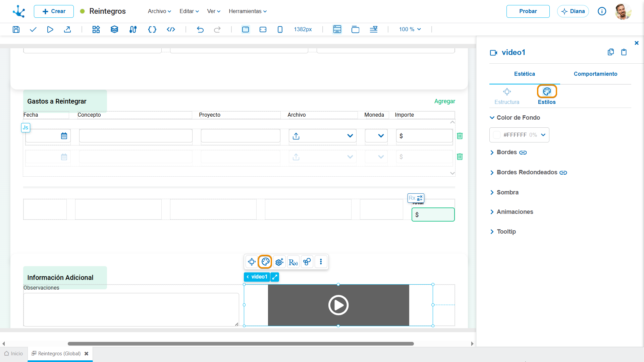Click the Crear button
Viewport: 644px width, 362px height.
tap(54, 11)
